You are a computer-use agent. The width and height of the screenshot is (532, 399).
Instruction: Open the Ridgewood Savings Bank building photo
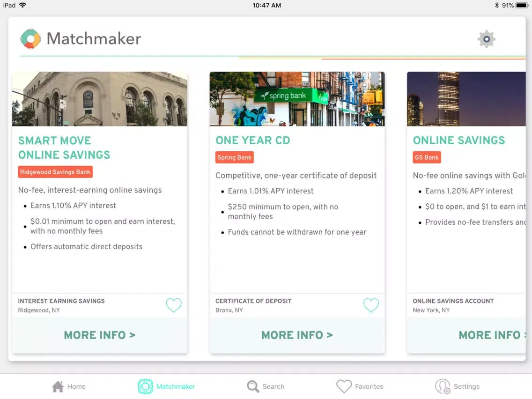[x=100, y=99]
